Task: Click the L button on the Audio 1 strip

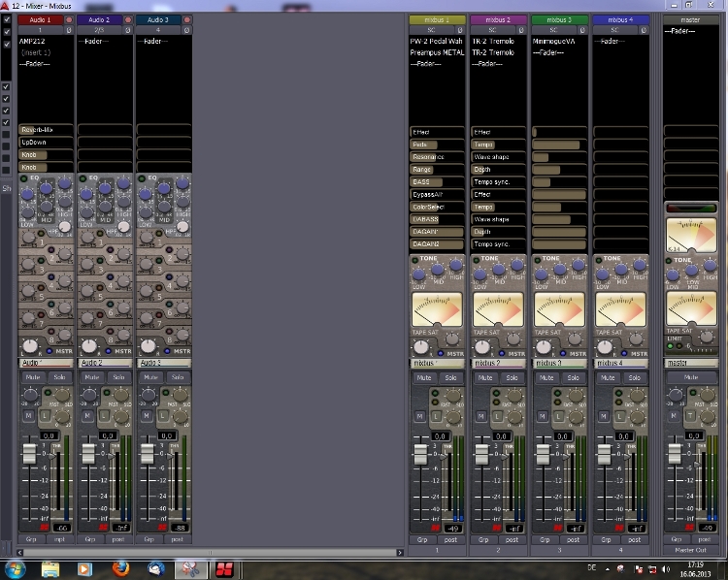Action: 43,415
